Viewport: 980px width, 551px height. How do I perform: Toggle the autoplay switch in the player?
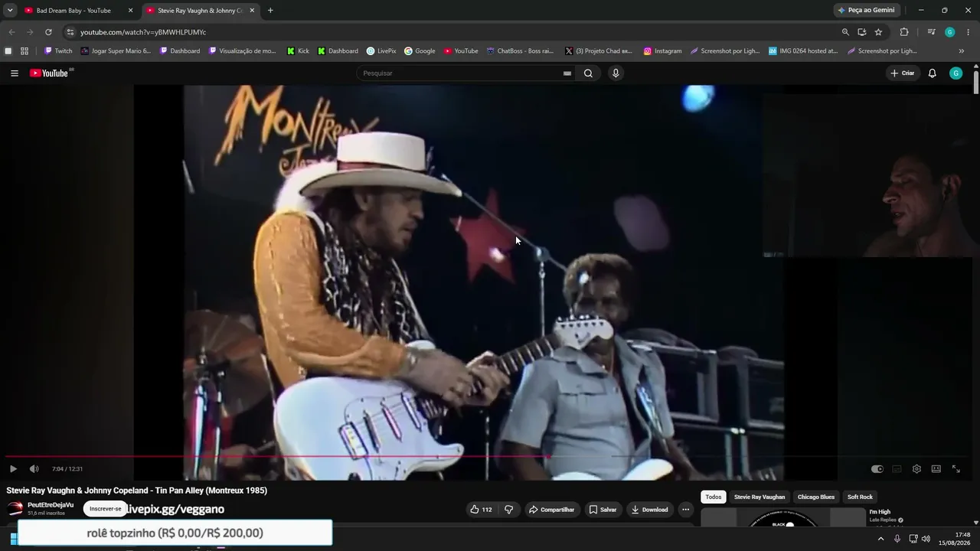(877, 469)
